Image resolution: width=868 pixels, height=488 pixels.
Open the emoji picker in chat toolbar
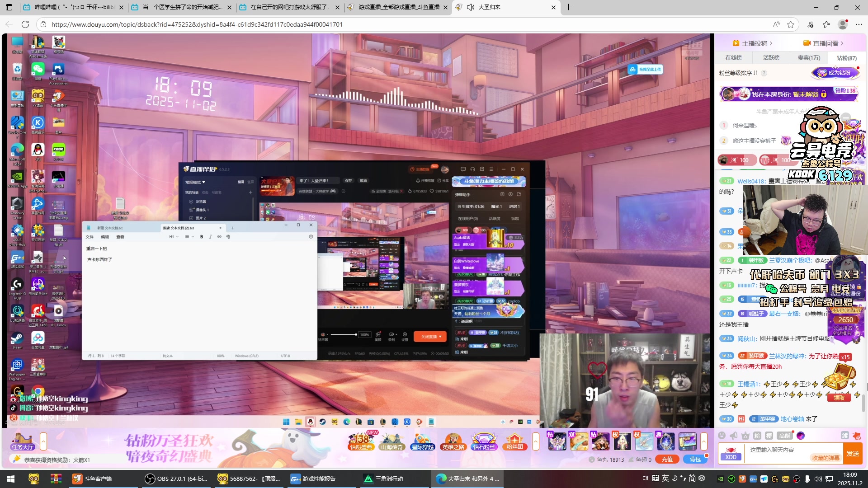pos(722,436)
